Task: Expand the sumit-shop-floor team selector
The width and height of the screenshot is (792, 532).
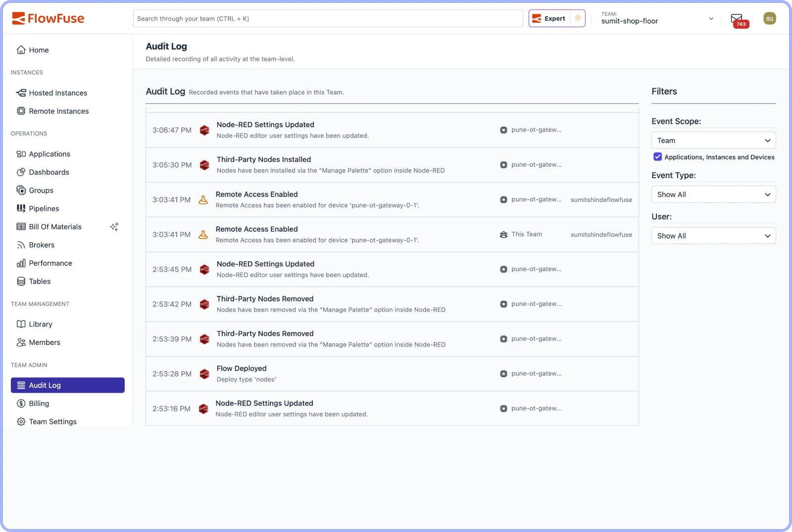Action: pyautogui.click(x=658, y=18)
